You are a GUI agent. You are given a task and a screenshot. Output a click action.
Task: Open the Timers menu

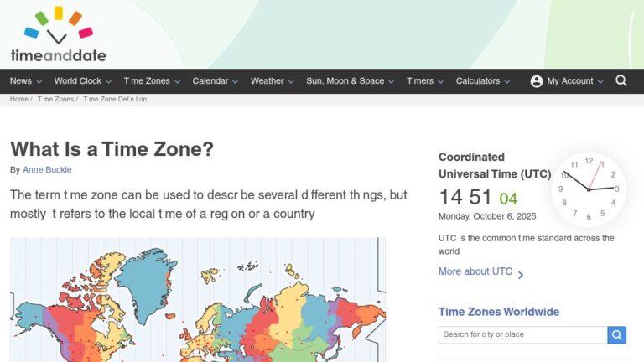click(425, 81)
